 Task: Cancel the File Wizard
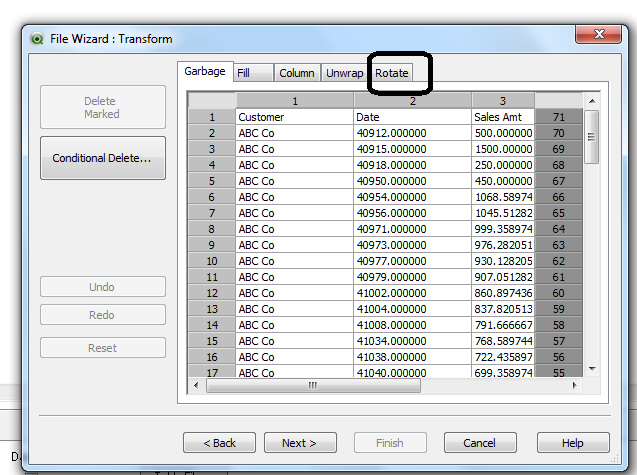click(480, 443)
